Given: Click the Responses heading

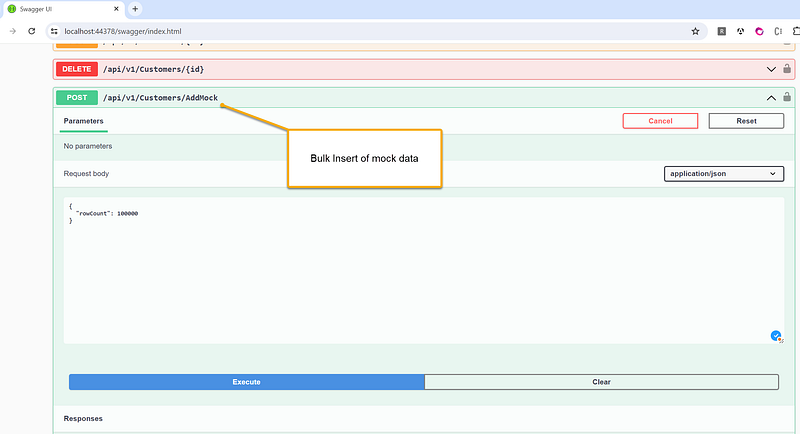Looking at the screenshot, I should 83,418.
